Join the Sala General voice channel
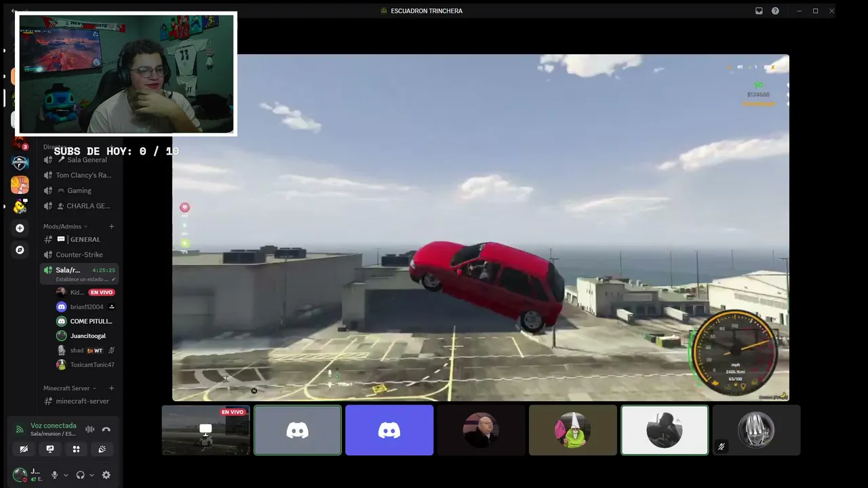Screen dimensions: 868x488 pyautogui.click(x=79, y=160)
